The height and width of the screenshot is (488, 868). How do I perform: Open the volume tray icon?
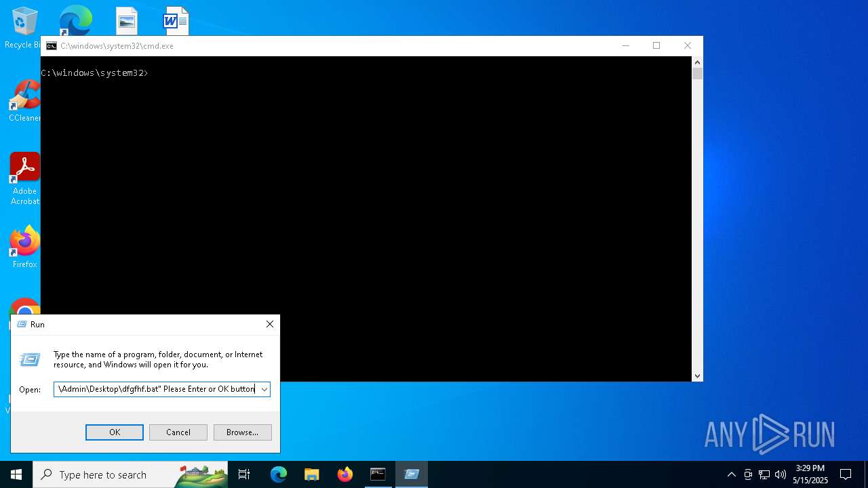781,474
